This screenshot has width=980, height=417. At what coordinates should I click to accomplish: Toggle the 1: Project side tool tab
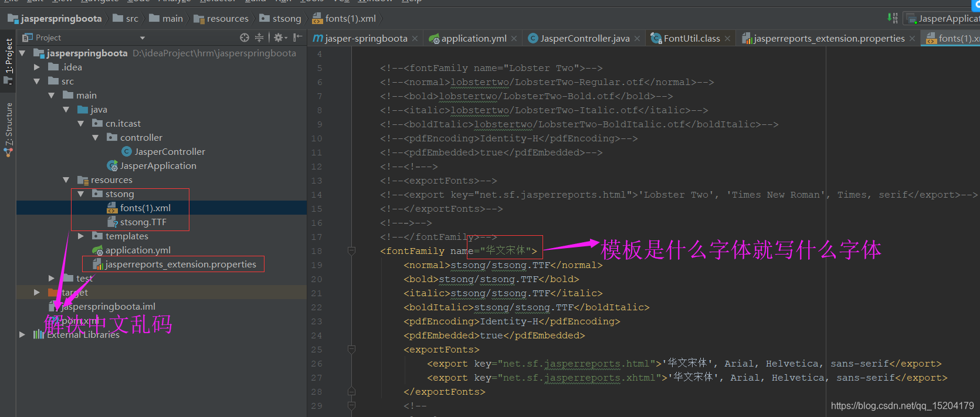coord(8,61)
